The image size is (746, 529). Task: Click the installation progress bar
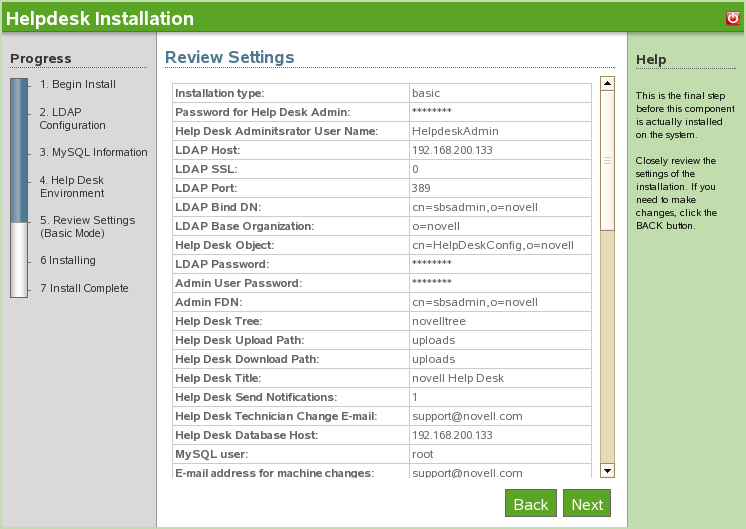[19, 188]
